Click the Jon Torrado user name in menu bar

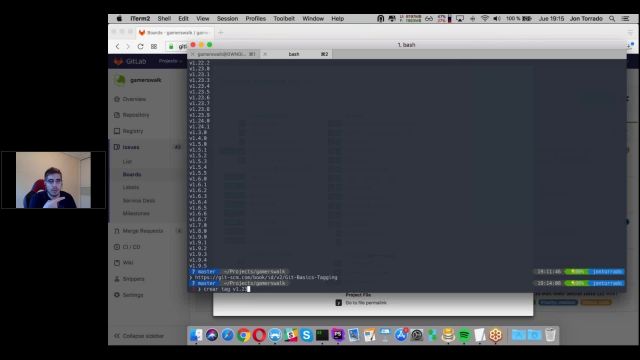(586, 18)
